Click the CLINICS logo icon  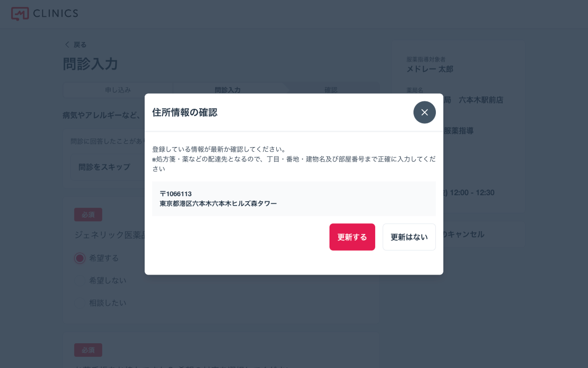pos(20,14)
